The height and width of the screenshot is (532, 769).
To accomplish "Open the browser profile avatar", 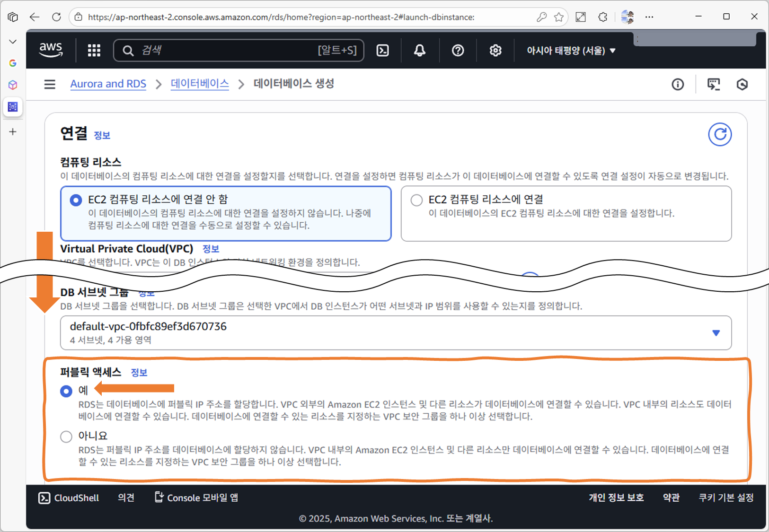I will point(628,17).
